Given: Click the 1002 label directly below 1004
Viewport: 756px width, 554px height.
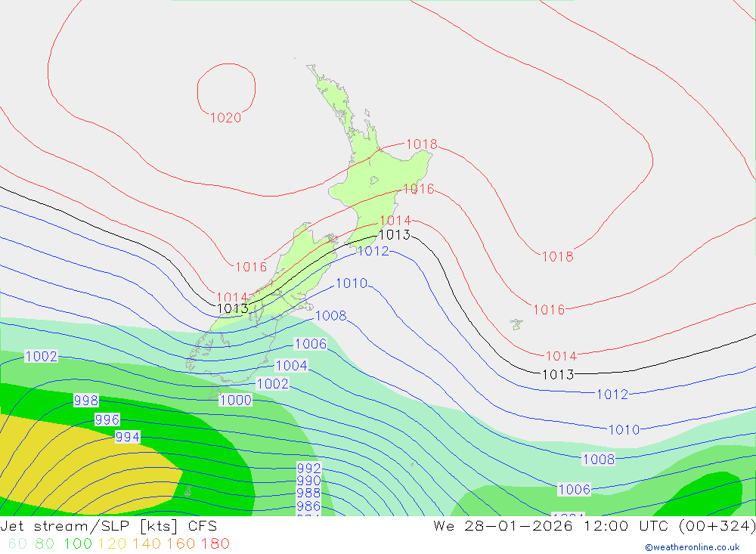Looking at the screenshot, I should pyautogui.click(x=273, y=384).
